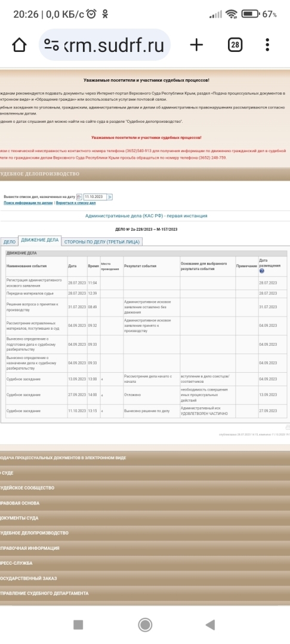Open the tab switcher showing 28

point(235,45)
